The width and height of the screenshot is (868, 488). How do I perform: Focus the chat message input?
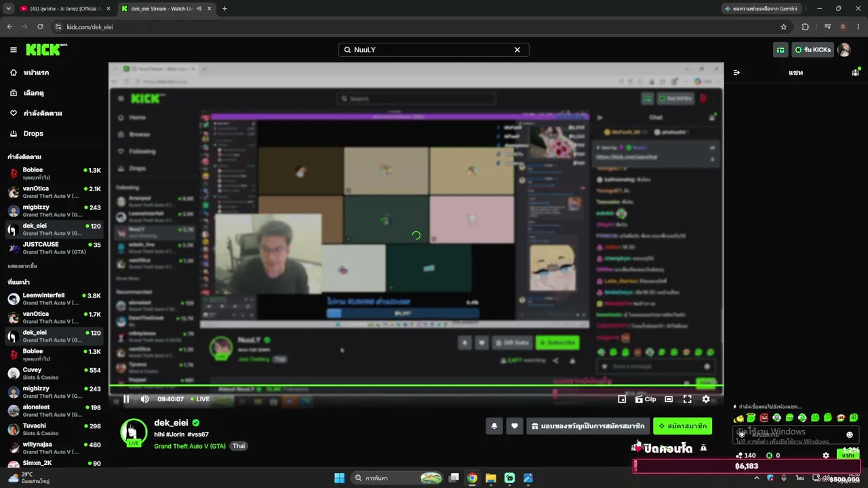tap(796, 434)
